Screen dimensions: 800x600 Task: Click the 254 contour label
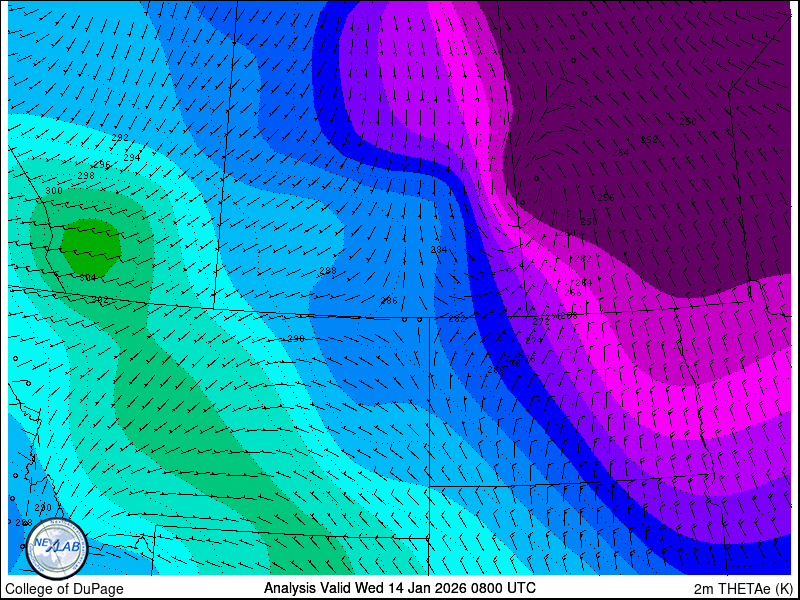(621, 152)
